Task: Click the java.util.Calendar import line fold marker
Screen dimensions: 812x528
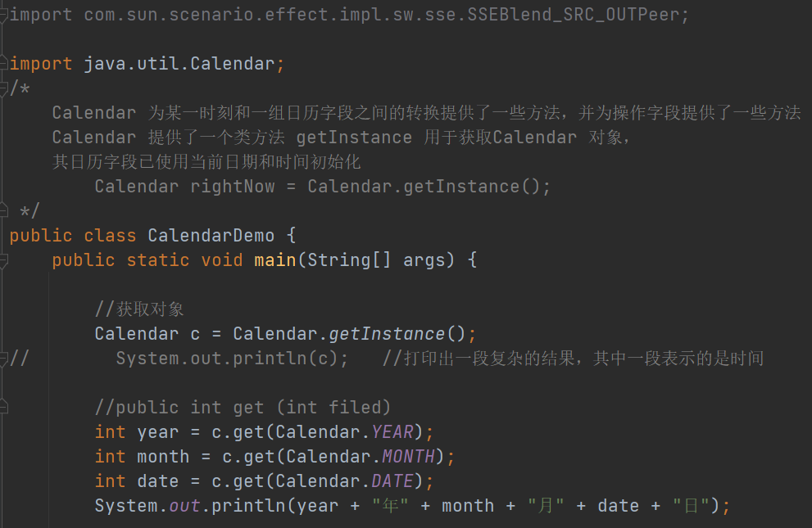Action: click(4, 64)
